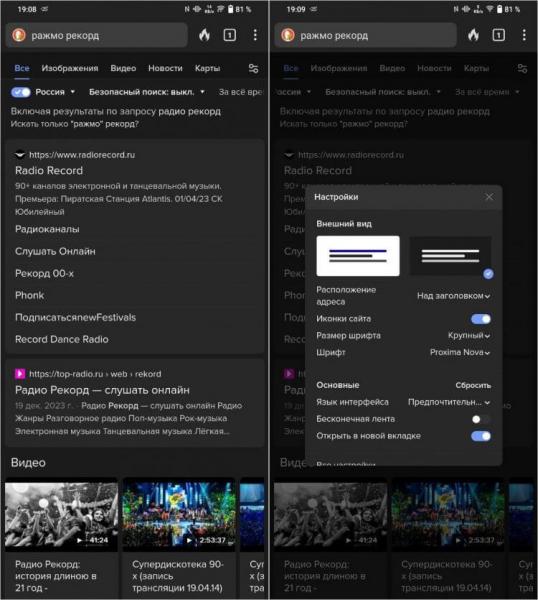The width and height of the screenshot is (538, 600).
Task: Open Слушать Онлайн sitelink in left screenshot
Action: pos(55,251)
